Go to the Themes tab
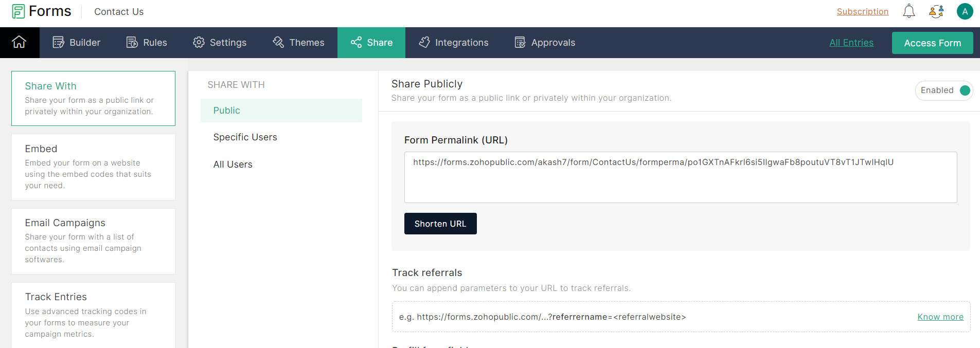Screen dimensions: 980x348 click(x=298, y=43)
